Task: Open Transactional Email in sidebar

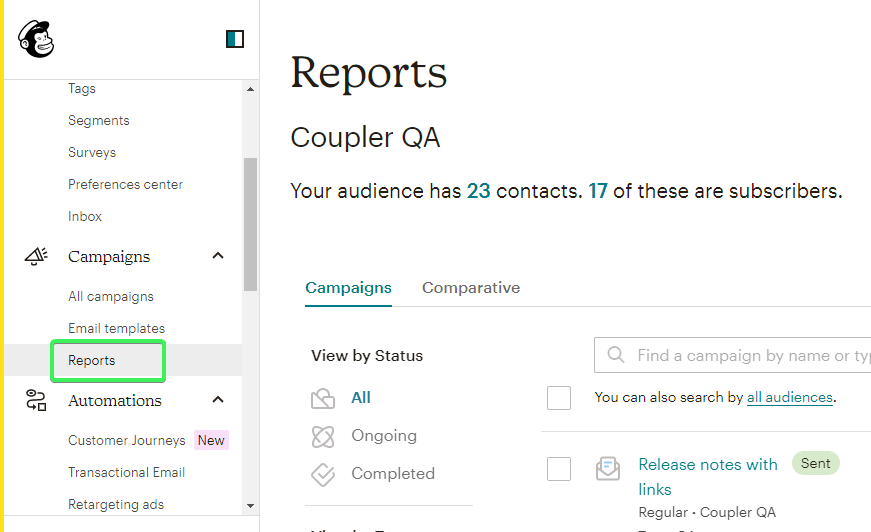Action: pos(127,472)
